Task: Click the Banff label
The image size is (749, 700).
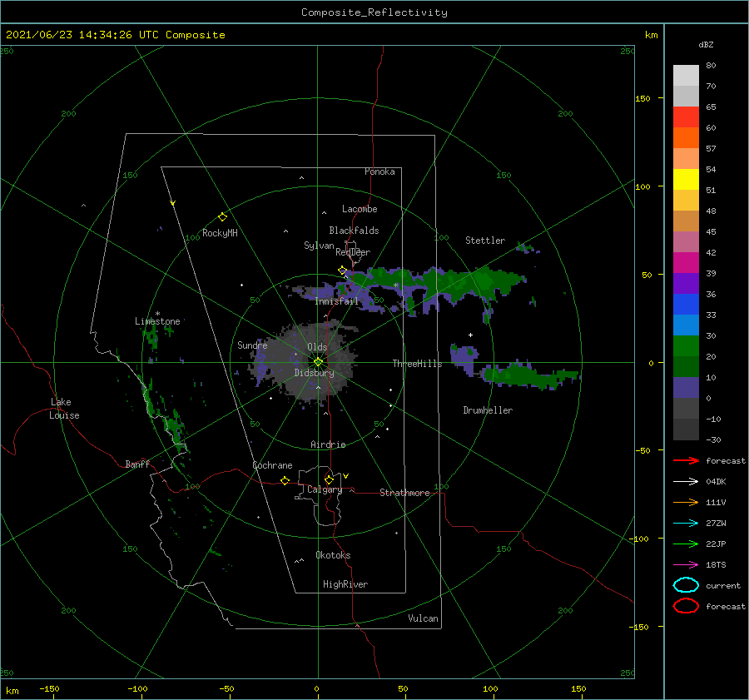Action: tap(137, 464)
